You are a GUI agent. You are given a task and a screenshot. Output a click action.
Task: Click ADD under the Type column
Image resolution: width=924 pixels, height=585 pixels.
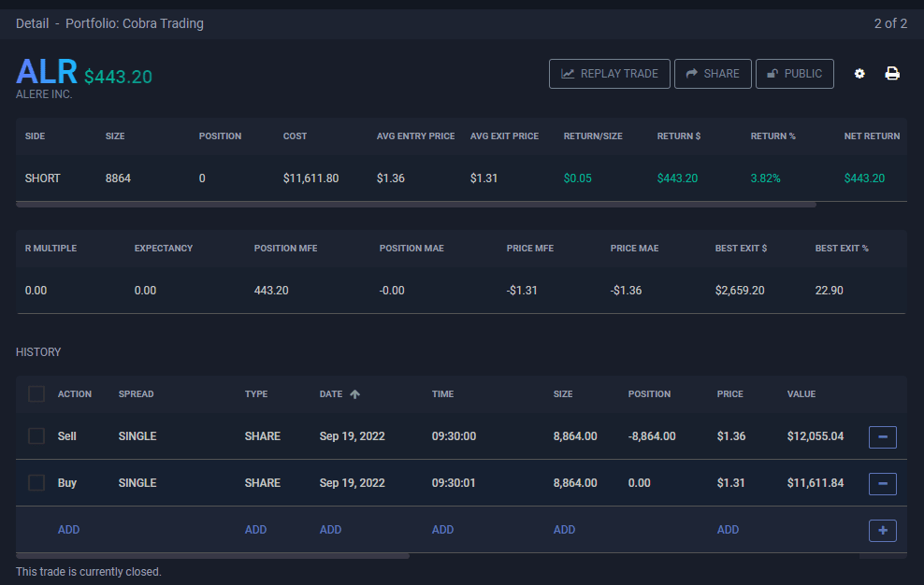click(x=255, y=530)
